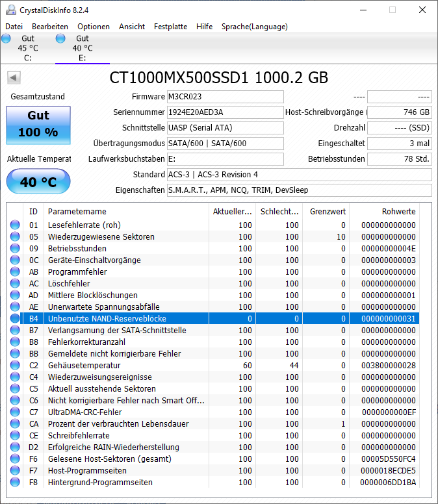Click status orb of Wiederzuweisungsereignisse row

click(x=15, y=377)
